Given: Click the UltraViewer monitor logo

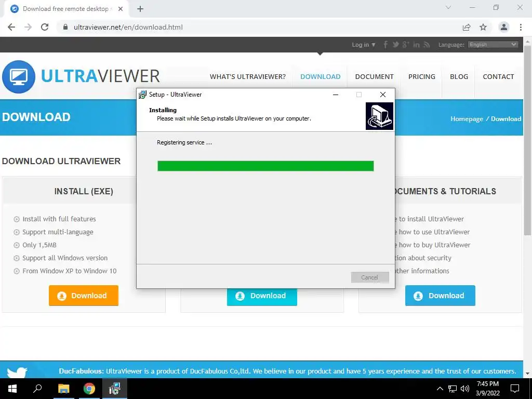Looking at the screenshot, I should pyautogui.click(x=19, y=77).
